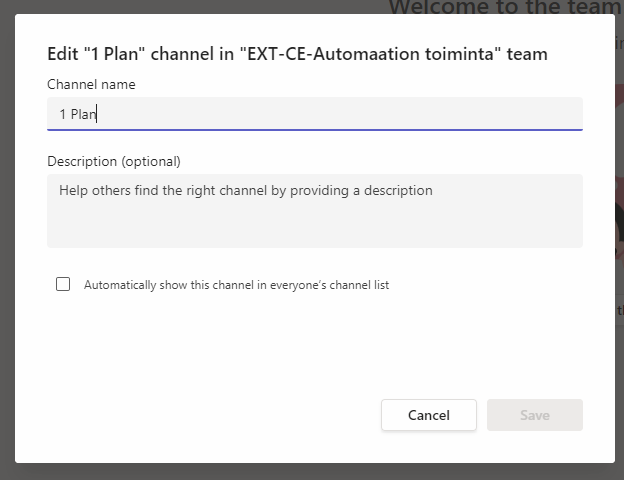Cancel editing the channel
The height and width of the screenshot is (480, 624).
(x=429, y=415)
